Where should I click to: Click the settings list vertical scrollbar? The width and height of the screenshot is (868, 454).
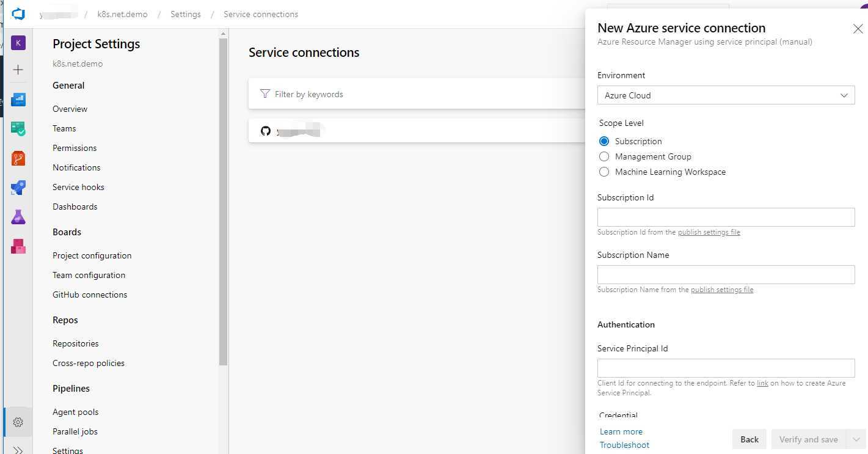(223, 202)
